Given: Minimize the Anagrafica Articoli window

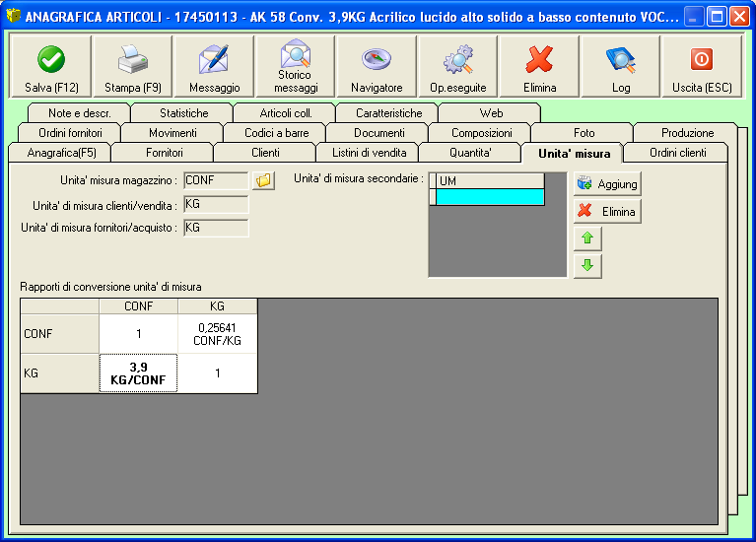Looking at the screenshot, I should [694, 18].
